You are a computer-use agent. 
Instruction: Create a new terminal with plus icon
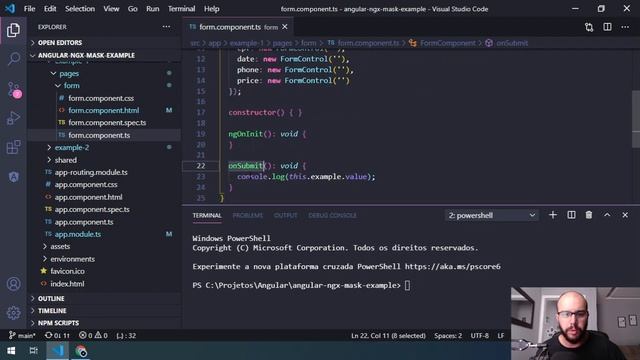553,215
